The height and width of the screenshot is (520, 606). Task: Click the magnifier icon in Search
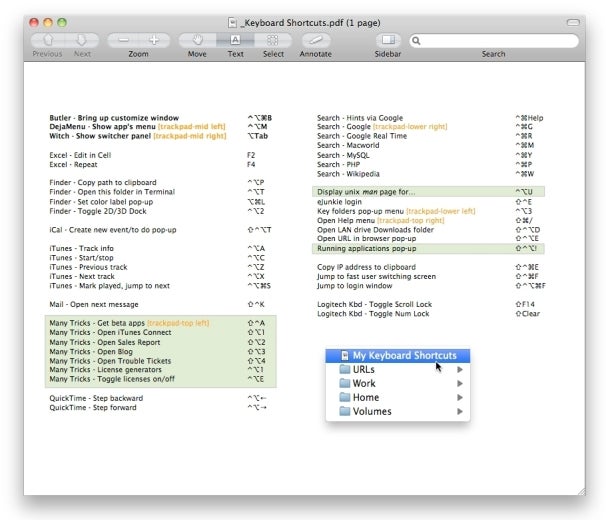(x=416, y=41)
